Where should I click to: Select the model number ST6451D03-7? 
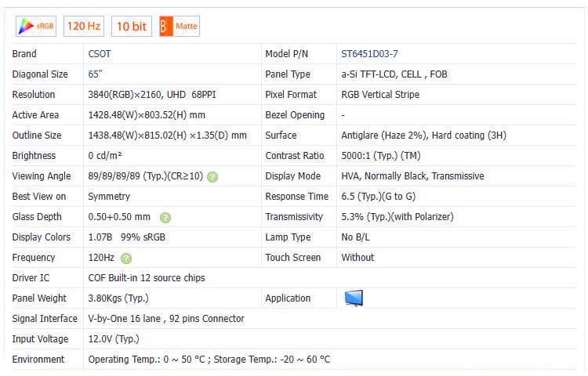coord(369,54)
